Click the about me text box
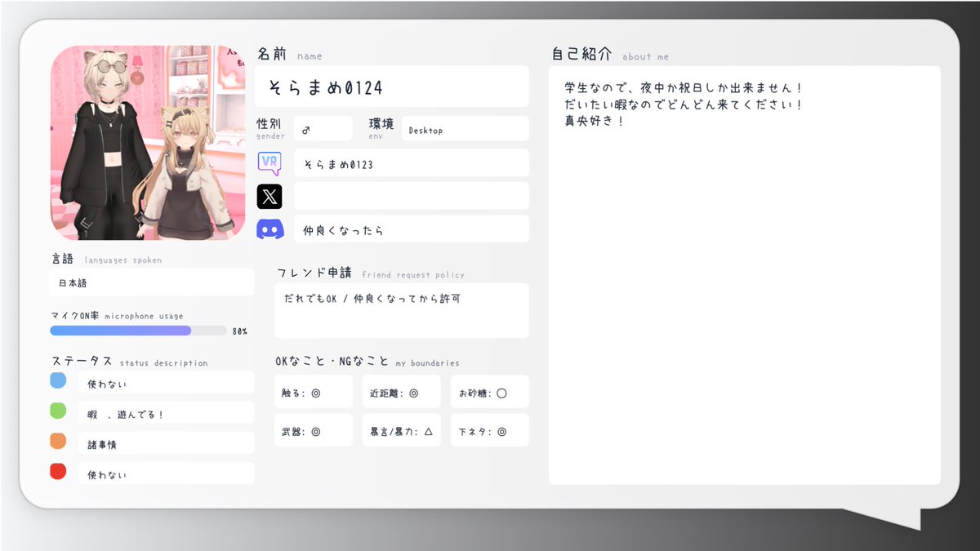980x551 pixels. (745, 275)
